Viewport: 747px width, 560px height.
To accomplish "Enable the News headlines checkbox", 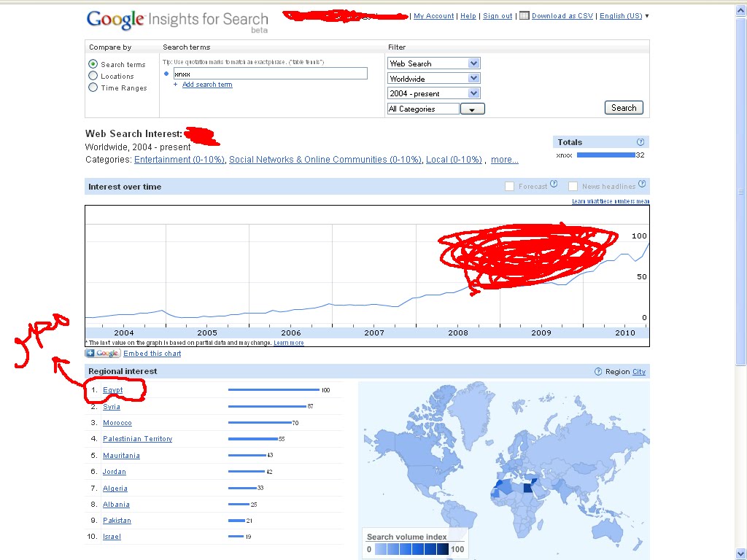I will point(573,186).
